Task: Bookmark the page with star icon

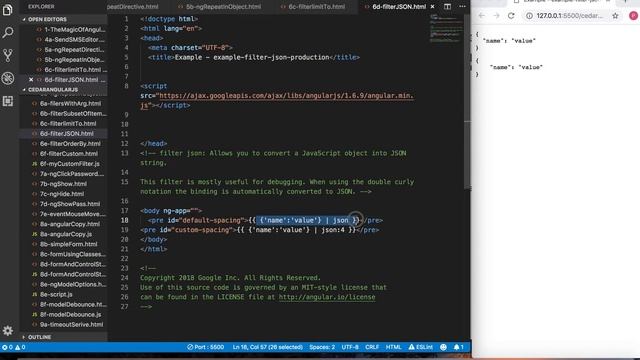Action: click(x=615, y=16)
